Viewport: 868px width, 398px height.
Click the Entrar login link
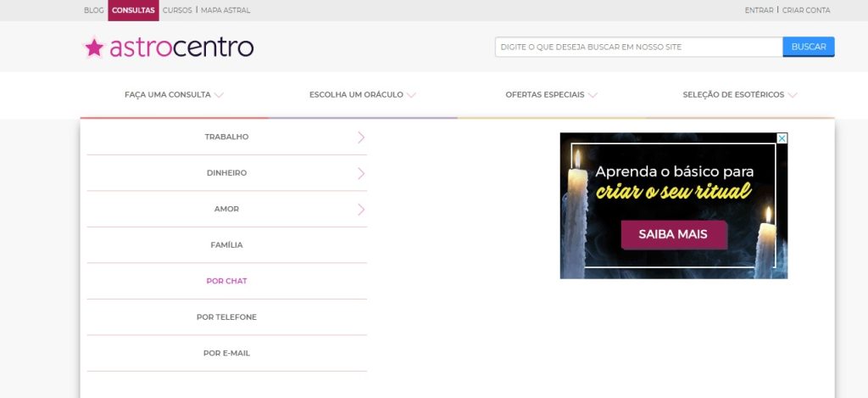759,10
